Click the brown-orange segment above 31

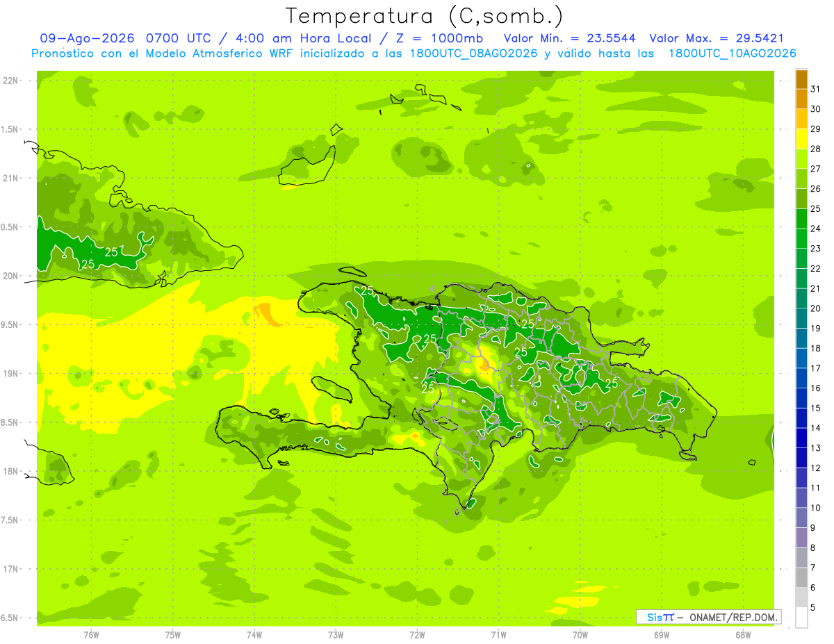pos(801,79)
